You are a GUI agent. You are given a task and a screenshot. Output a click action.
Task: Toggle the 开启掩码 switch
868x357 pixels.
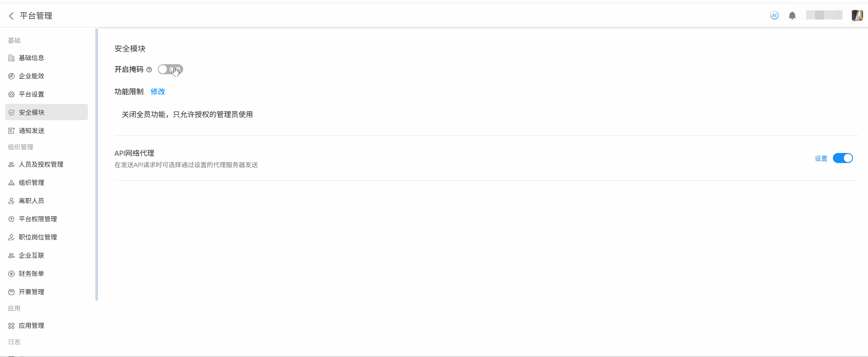tap(170, 69)
